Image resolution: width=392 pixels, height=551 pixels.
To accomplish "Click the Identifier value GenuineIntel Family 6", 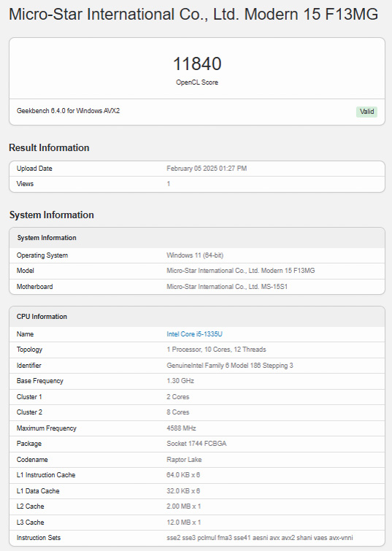I will (x=230, y=366).
